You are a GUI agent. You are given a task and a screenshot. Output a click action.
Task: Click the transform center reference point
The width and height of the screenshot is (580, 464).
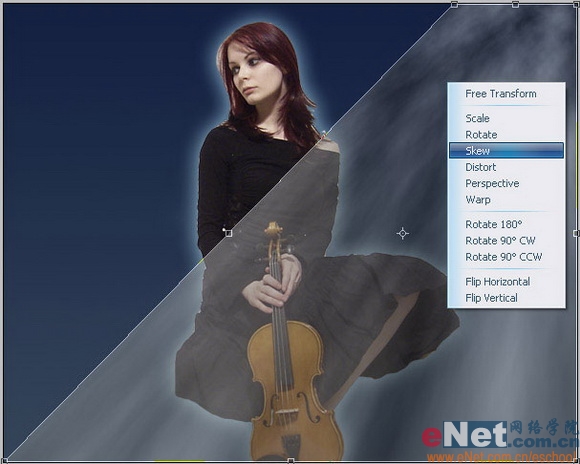point(402,233)
